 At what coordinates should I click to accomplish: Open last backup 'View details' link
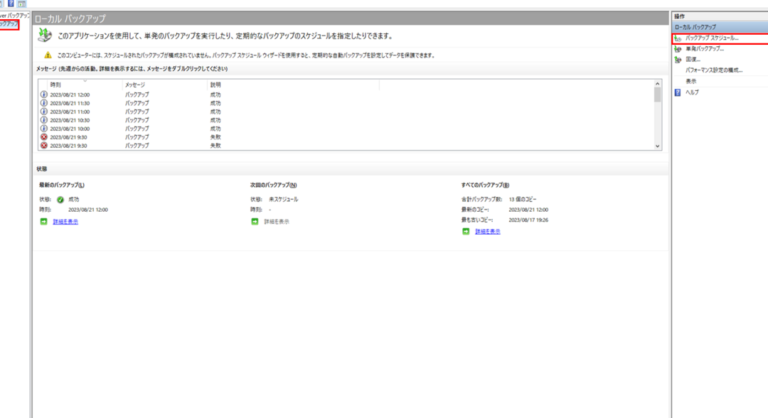coord(66,221)
